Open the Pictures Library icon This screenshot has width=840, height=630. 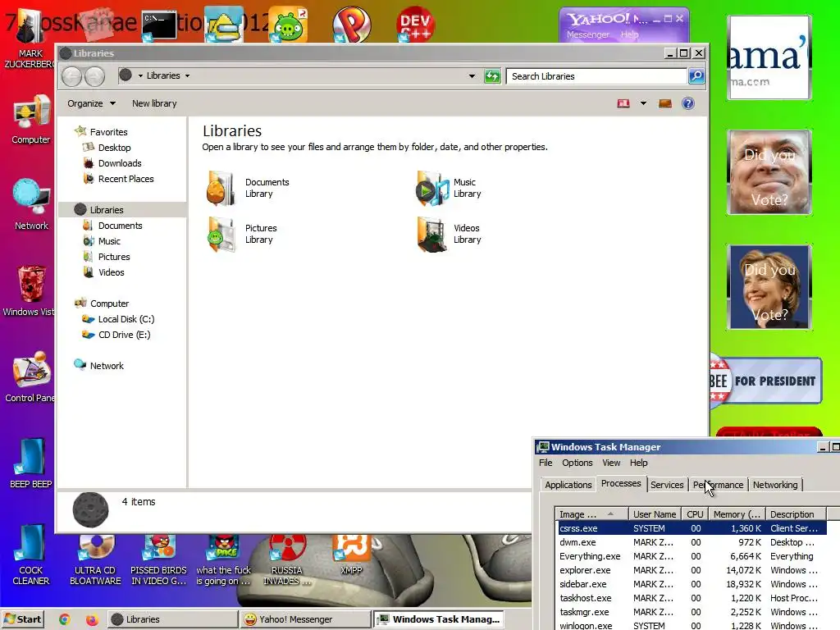(x=221, y=234)
